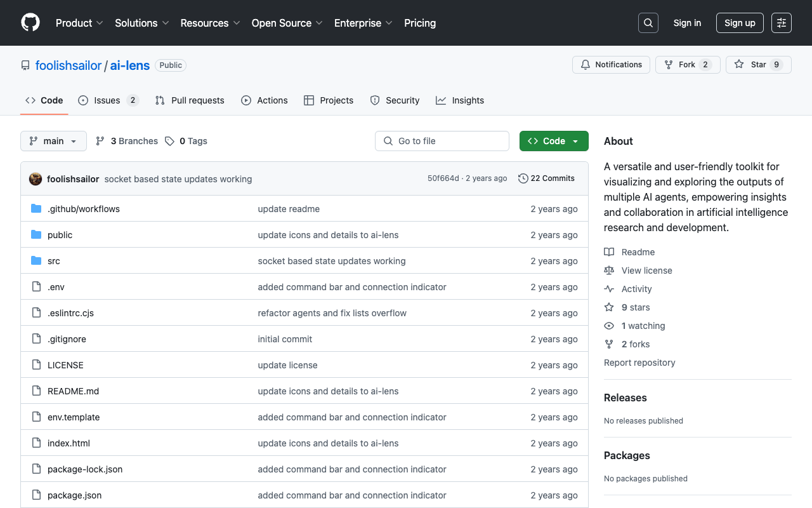Open the 'refactor agents and fix lists overflow' commit
Screen dimensions: 812x508
pos(332,313)
